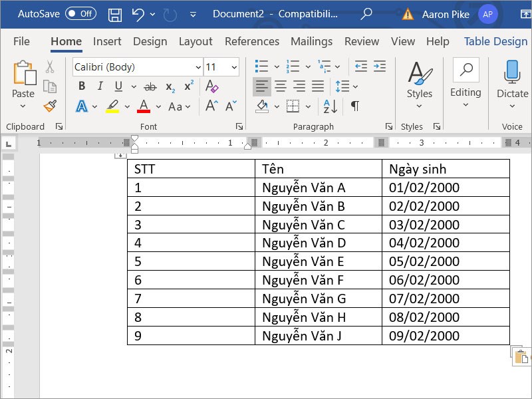Open Font dialog launcher
532x399 pixels.
[x=239, y=126]
